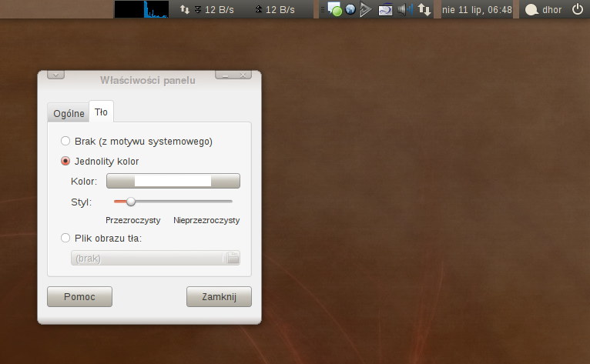Open the volume speaker icon

[405, 10]
